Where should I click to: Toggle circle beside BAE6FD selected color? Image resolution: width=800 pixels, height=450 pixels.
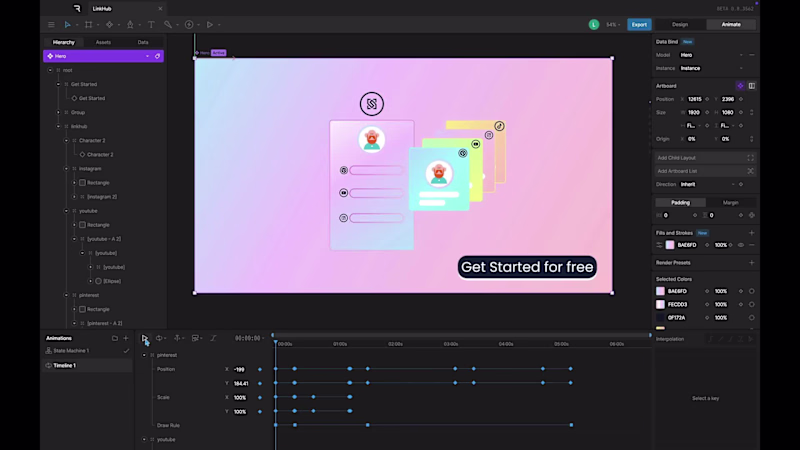[752, 291]
